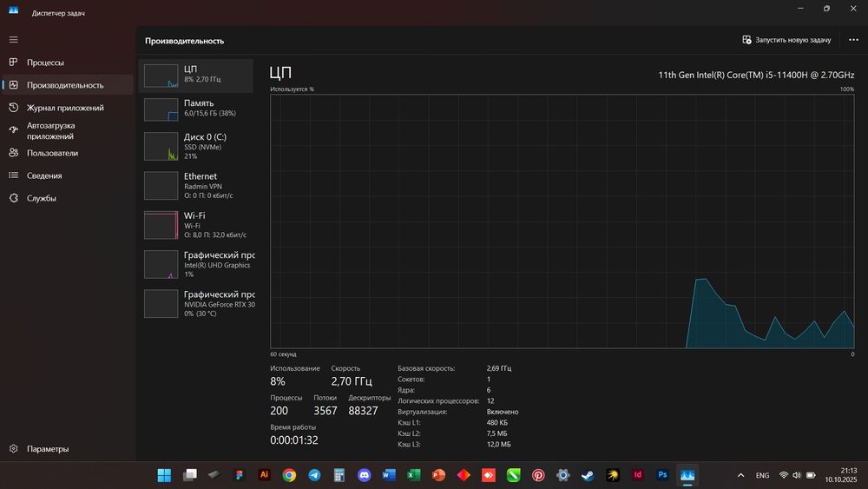
Task: Open the red diamond app on taskbar
Action: pyautogui.click(x=464, y=475)
